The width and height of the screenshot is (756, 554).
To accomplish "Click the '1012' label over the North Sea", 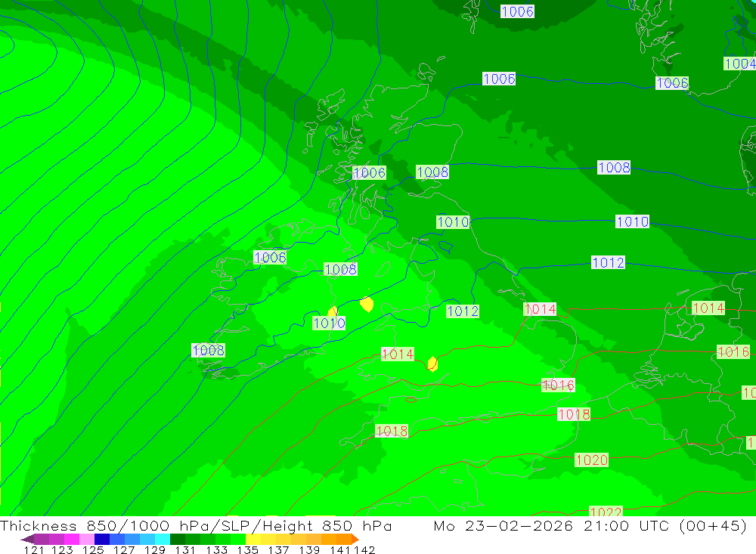I will (609, 262).
